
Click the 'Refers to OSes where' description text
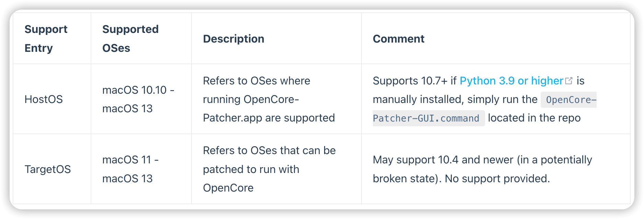(x=256, y=81)
